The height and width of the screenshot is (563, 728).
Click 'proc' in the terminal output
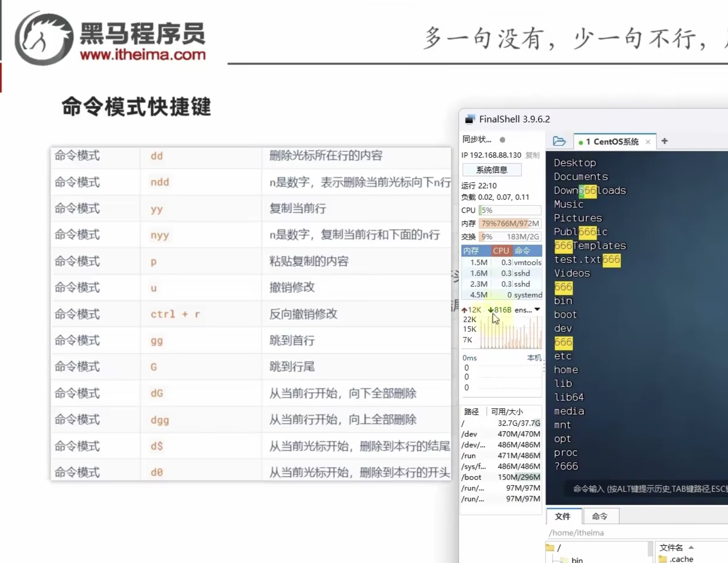click(x=565, y=453)
